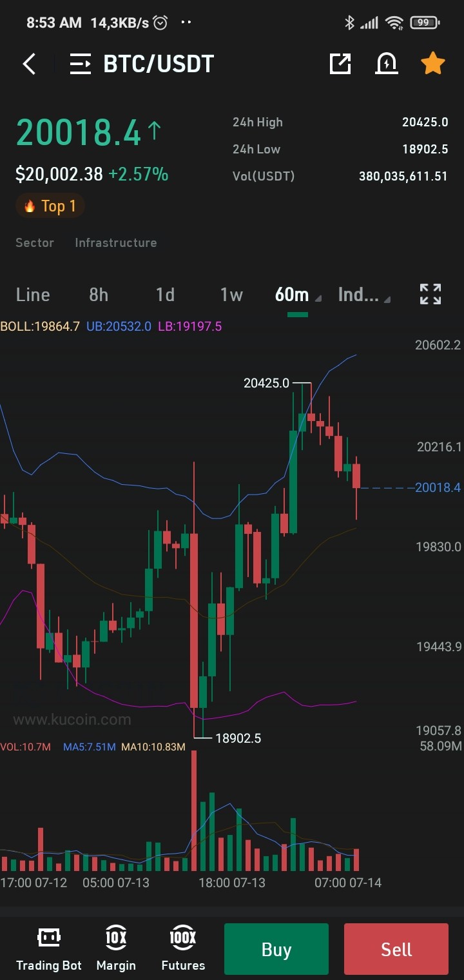464x980 pixels.
Task: Select the 8h timeframe tab
Action: click(99, 295)
